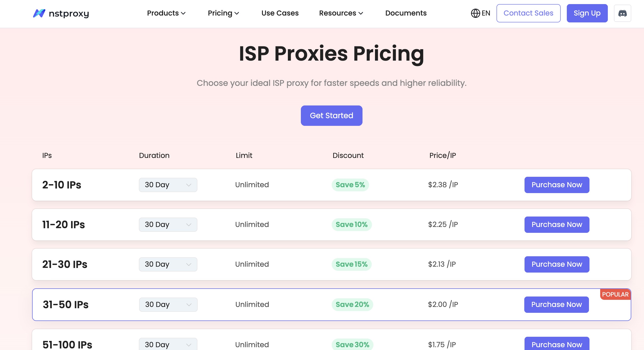Open the Pricing navigation dropdown

coord(223,13)
